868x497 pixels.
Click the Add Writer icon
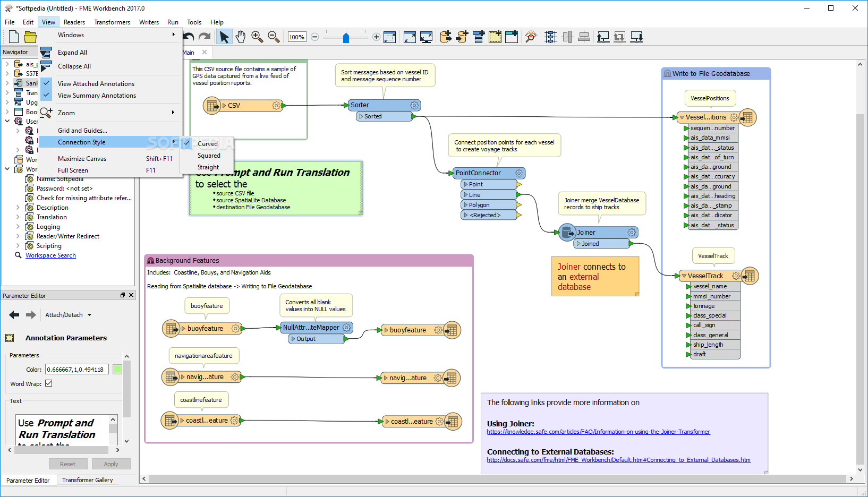462,37
